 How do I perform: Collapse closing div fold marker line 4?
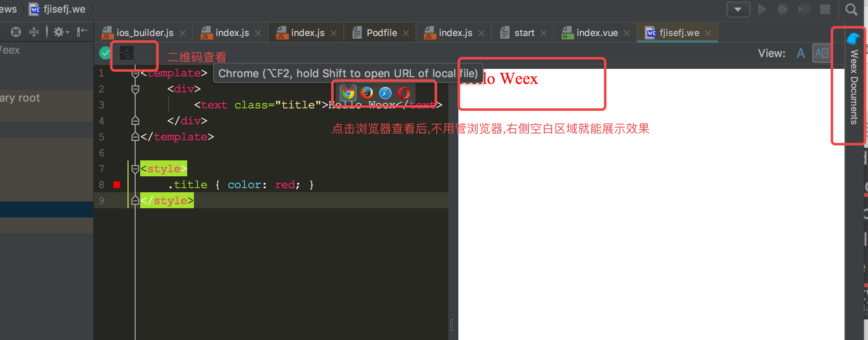click(x=135, y=121)
